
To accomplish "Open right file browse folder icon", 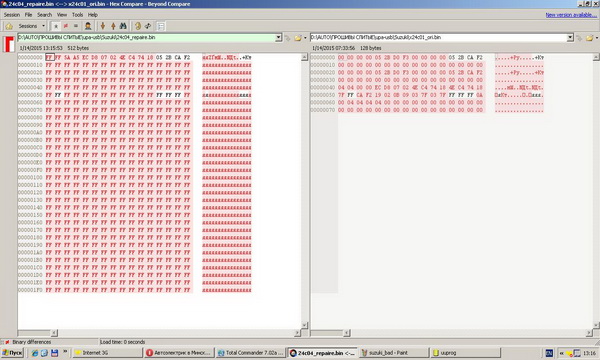I will click(590, 38).
